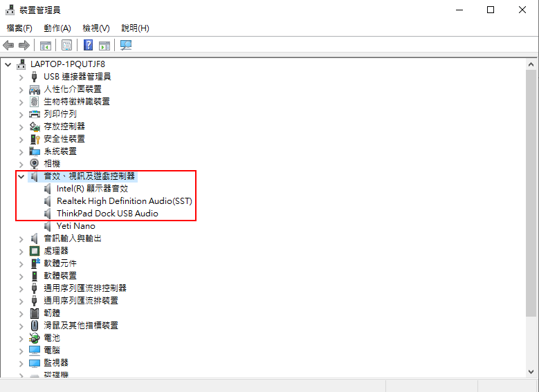Open the 檔案(F) menu
Screen dimensions: 539x392
tap(19, 28)
